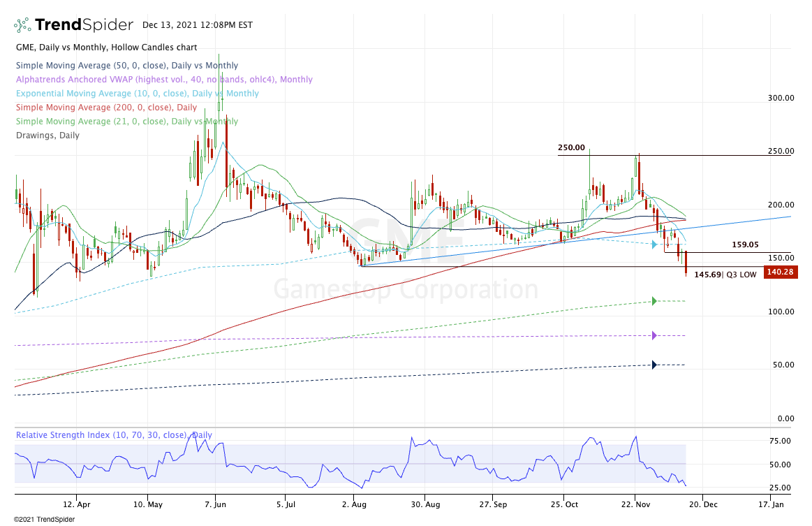The image size is (812, 526).
Task: Select the Alphatrends Anchored VWAP legend entry
Action: click(x=164, y=80)
